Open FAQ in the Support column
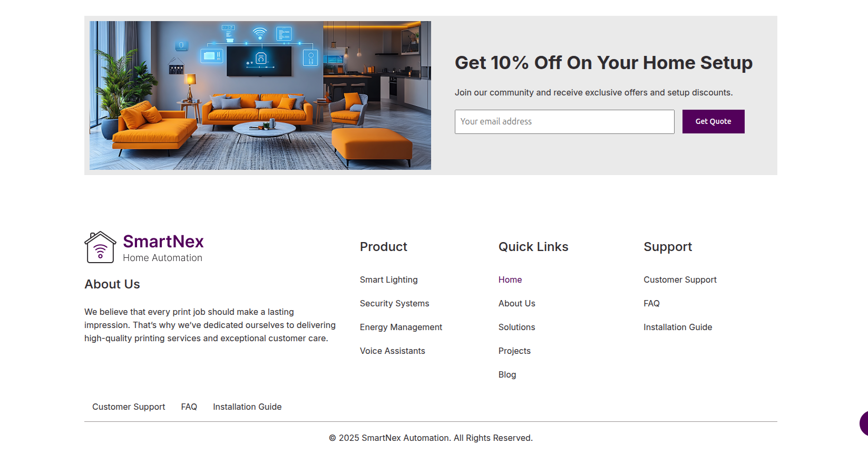868x453 pixels. click(651, 304)
